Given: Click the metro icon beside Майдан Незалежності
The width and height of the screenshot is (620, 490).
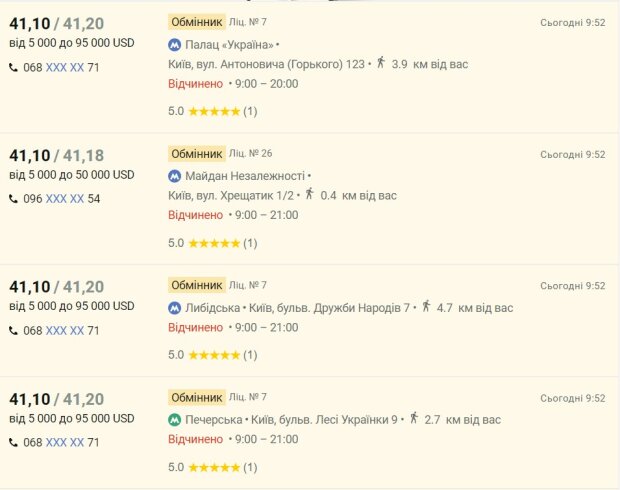Looking at the screenshot, I should [x=174, y=176].
